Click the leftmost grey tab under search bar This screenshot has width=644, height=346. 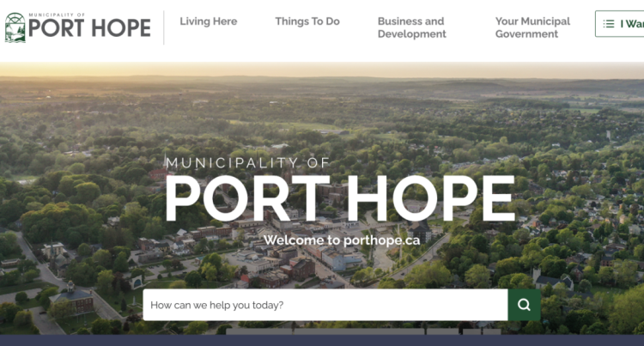tap(259, 331)
